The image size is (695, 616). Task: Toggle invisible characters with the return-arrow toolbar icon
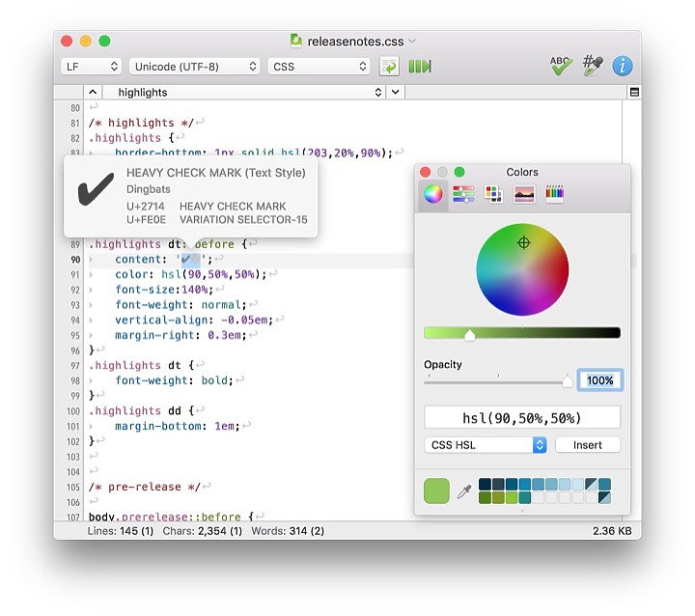coord(389,67)
